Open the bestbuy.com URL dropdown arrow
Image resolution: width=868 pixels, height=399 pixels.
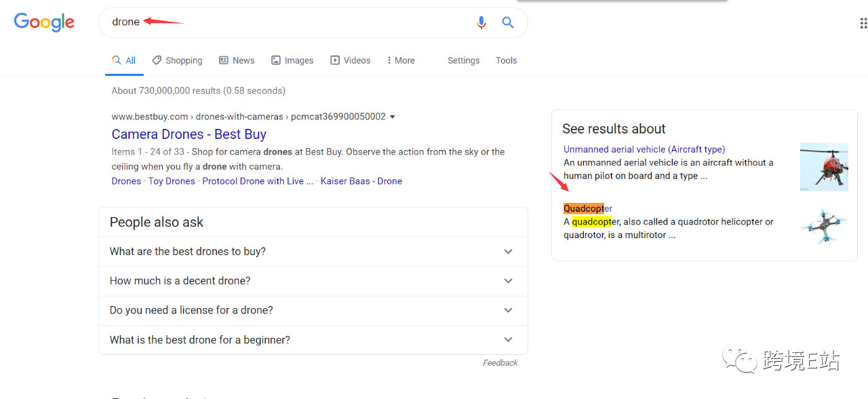[393, 117]
